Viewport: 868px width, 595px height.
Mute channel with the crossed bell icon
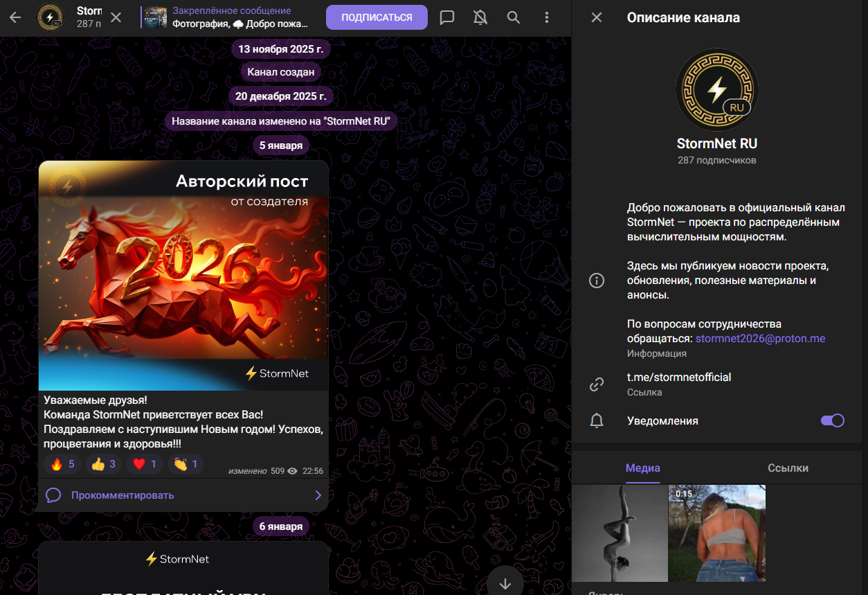pyautogui.click(x=480, y=17)
